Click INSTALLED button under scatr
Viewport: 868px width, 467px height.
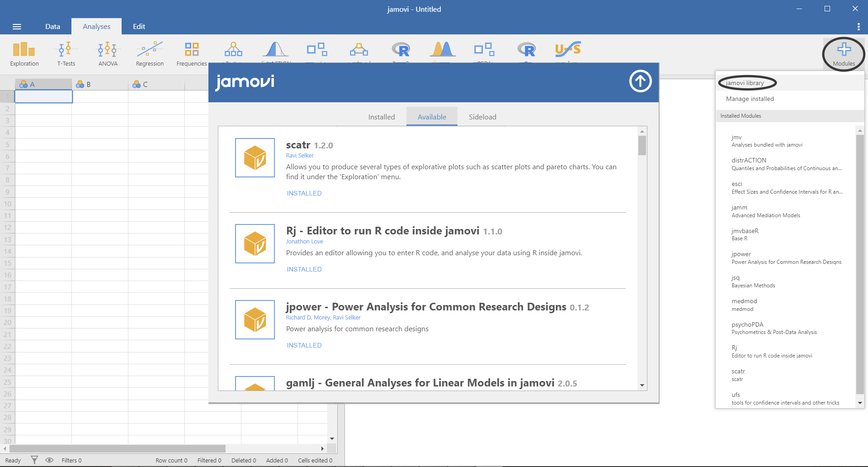point(304,193)
